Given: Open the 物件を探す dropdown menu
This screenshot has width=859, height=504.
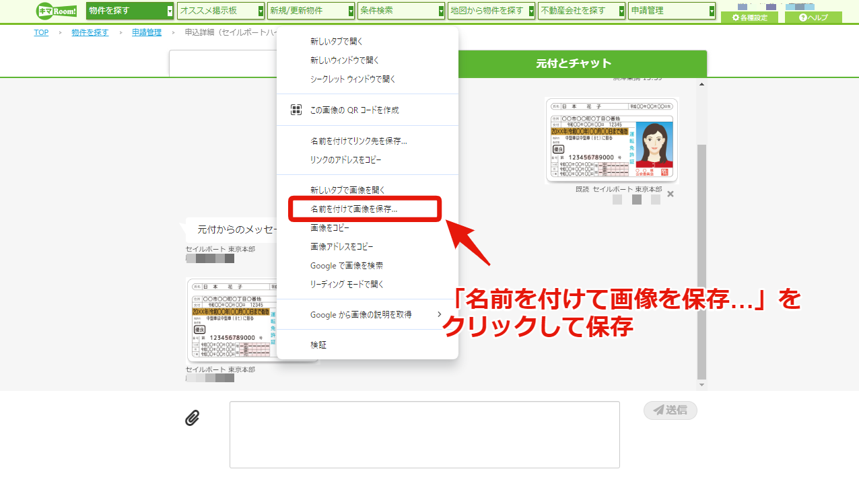Looking at the screenshot, I should click(x=130, y=11).
